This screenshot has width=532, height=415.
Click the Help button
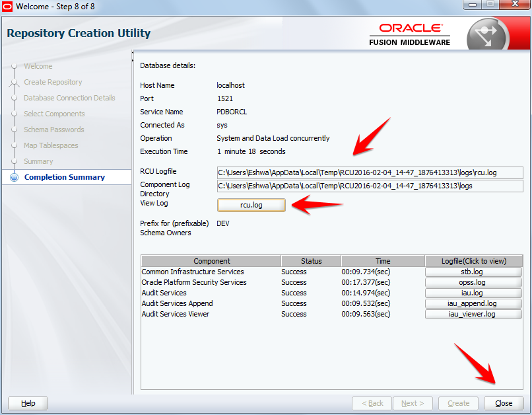(27, 403)
